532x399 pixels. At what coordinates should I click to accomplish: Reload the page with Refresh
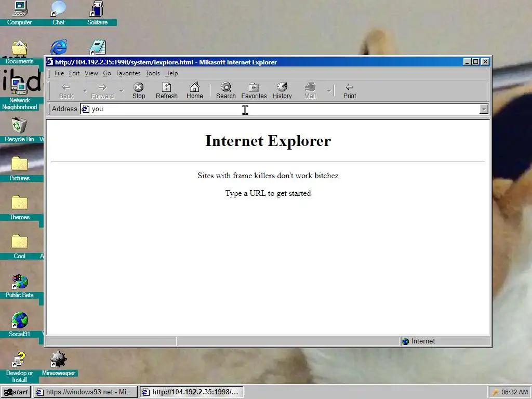[x=167, y=91]
